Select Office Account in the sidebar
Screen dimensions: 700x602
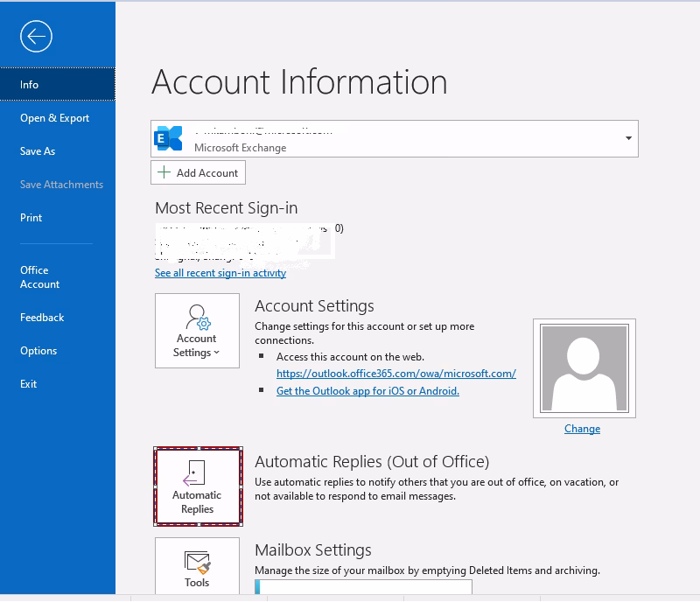[40, 276]
